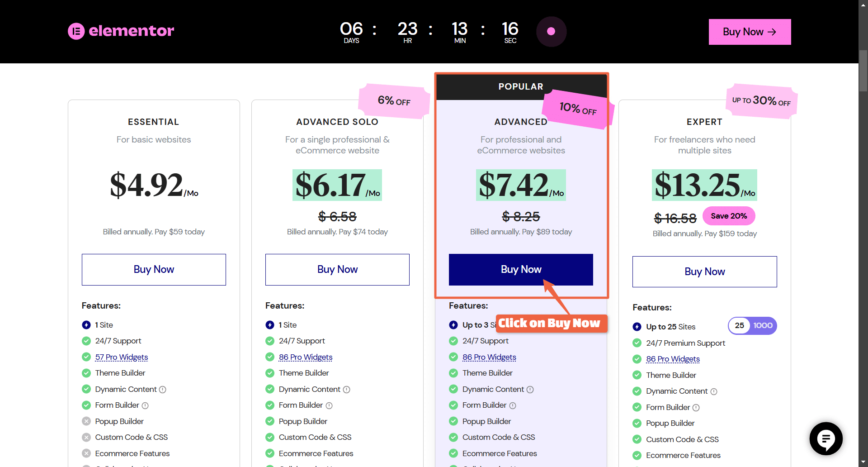
Task: Click the lightning icon beside 1 Site in Advanced Solo
Action: (x=269, y=324)
